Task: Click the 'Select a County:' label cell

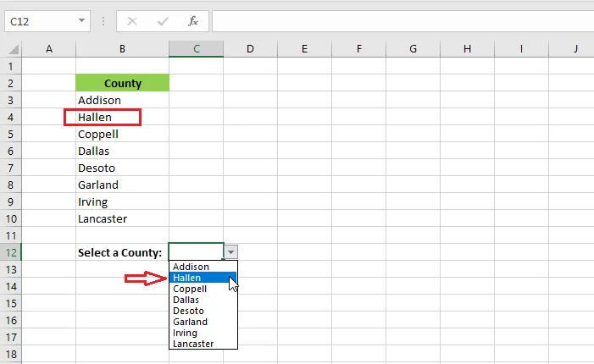Action: 122,252
